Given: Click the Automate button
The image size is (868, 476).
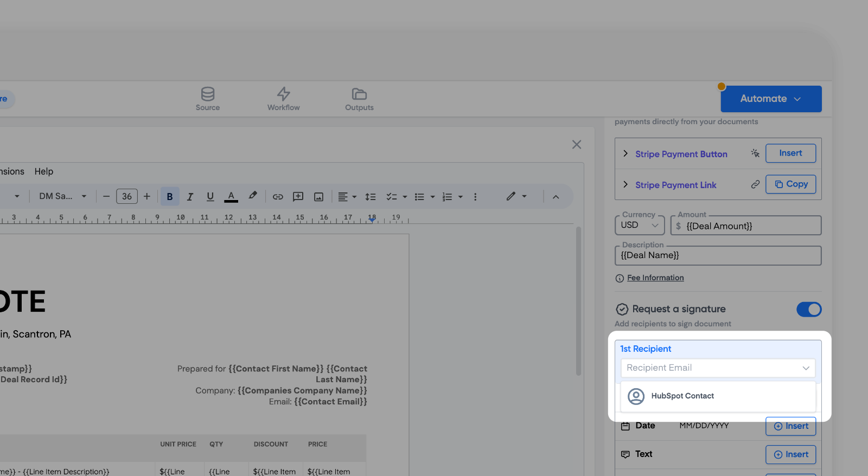Looking at the screenshot, I should coord(770,99).
